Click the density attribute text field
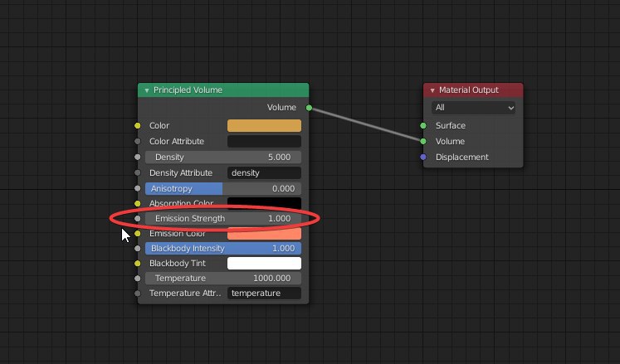 coord(264,172)
